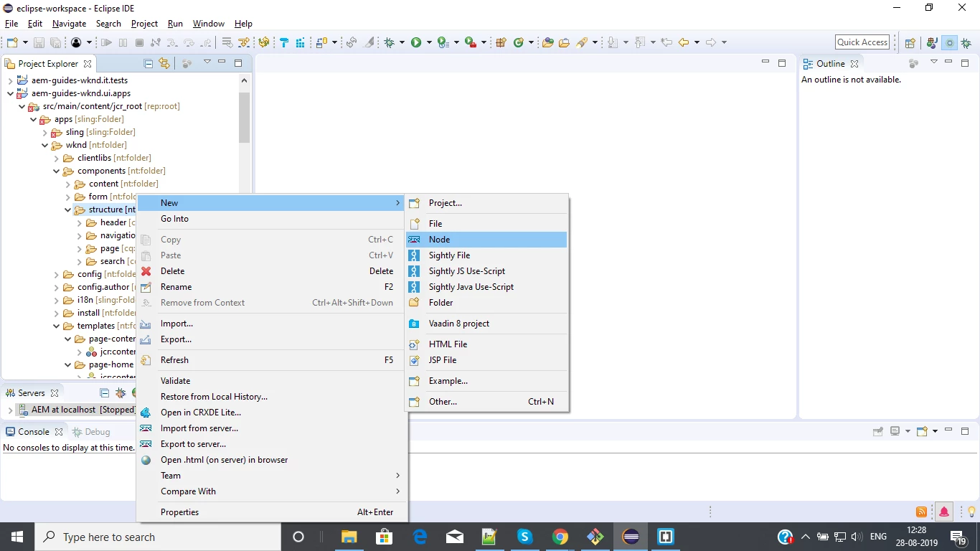
Task: Click the Open Task folder icon
Action: tap(564, 42)
